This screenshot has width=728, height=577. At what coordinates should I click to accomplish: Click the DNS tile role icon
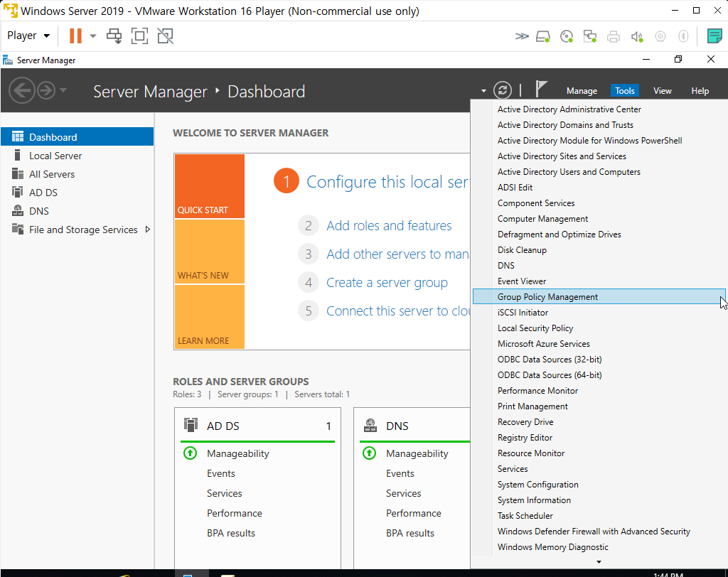(370, 425)
